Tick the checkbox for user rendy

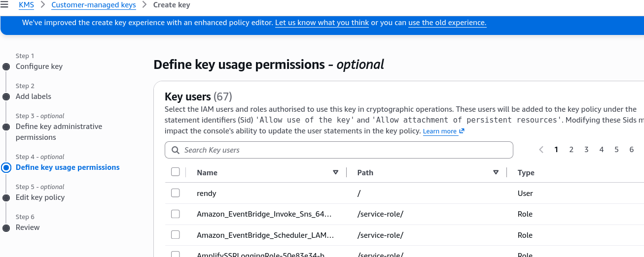click(x=175, y=193)
